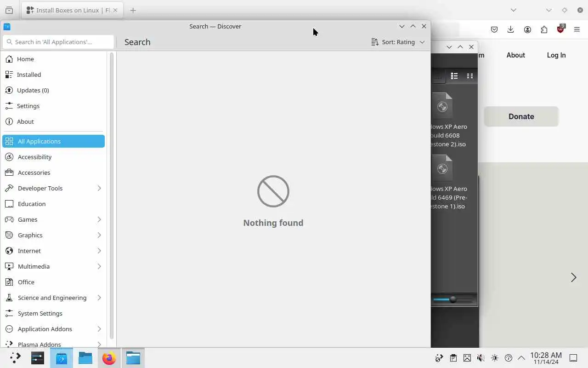
Task: Open Dolphin folder icon in taskbar
Action: click(85, 358)
